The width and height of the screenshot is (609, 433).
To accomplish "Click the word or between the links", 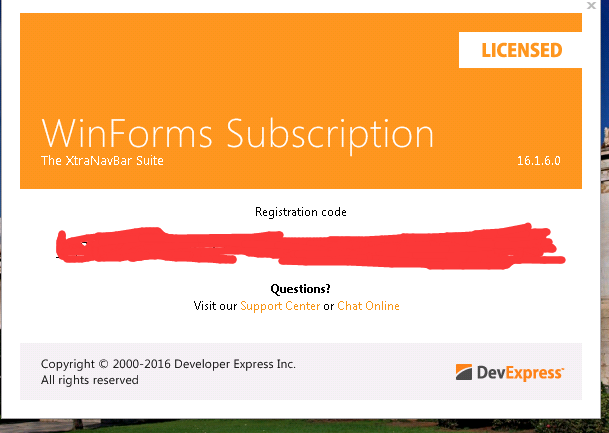I will pyautogui.click(x=329, y=306).
